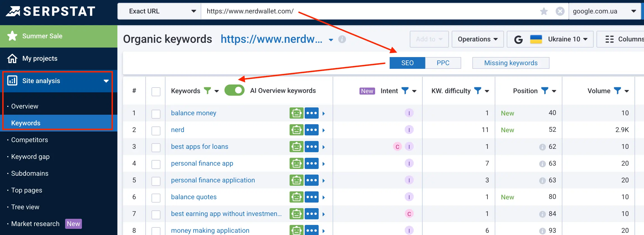
Task: Click the favorite star icon in the URL bar
Action: (544, 11)
